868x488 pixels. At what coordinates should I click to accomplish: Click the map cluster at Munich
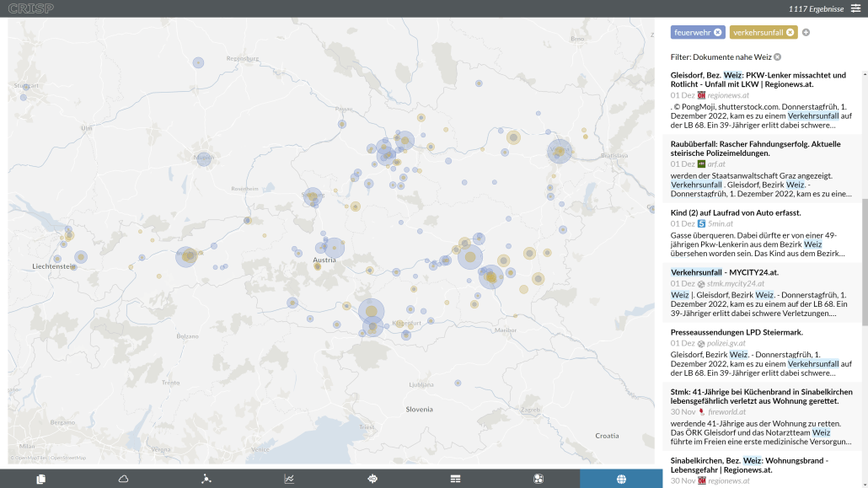click(x=204, y=159)
